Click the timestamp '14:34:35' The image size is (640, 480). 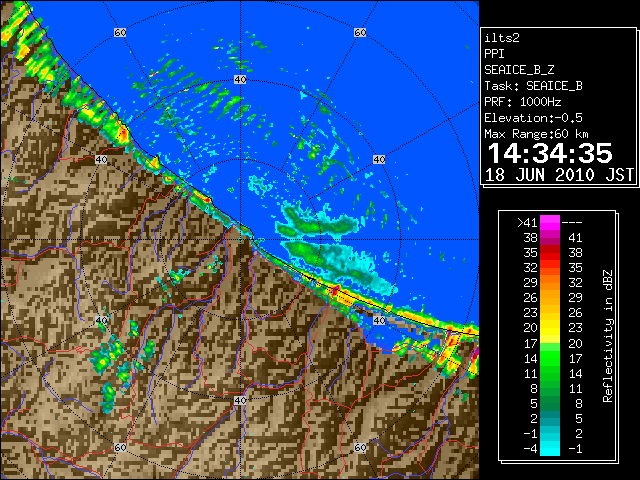[550, 153]
